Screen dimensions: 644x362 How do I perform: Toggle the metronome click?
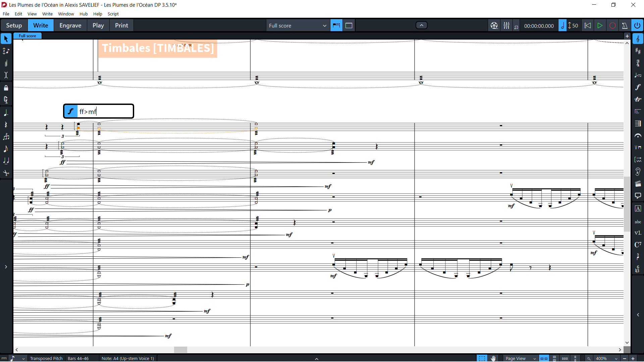coord(625,25)
